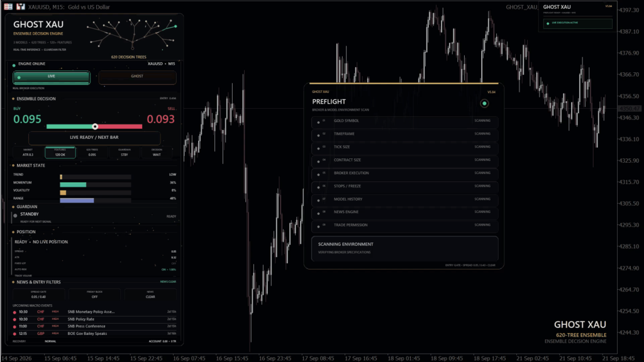The height and width of the screenshot is (362, 644).
Task: Click the 4397.30 label on price scale
Action: [629, 10]
